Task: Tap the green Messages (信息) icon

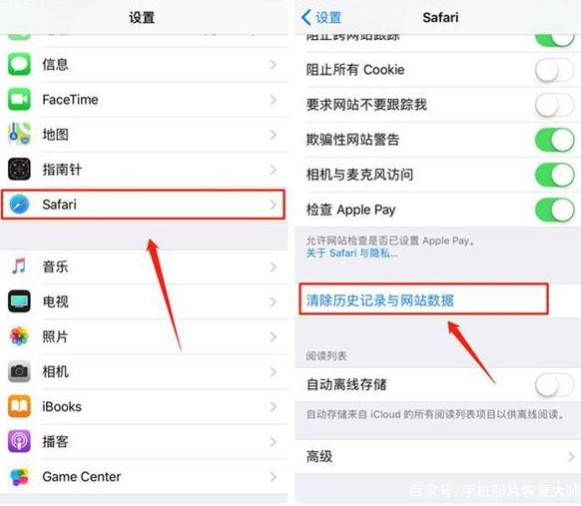Action: coord(19,64)
